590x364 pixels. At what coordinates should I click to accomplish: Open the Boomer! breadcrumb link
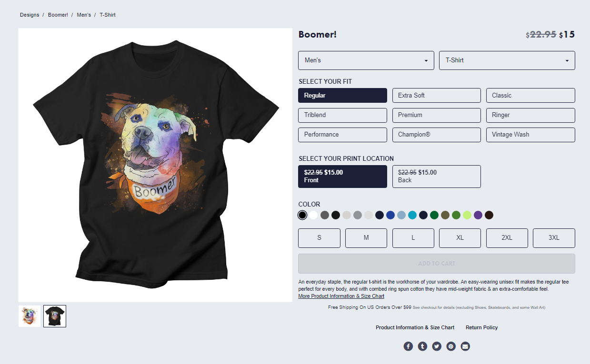tap(58, 15)
